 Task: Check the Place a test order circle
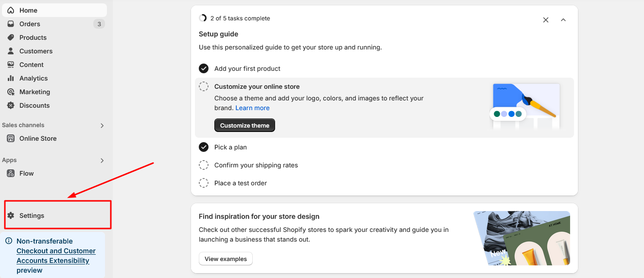click(204, 183)
